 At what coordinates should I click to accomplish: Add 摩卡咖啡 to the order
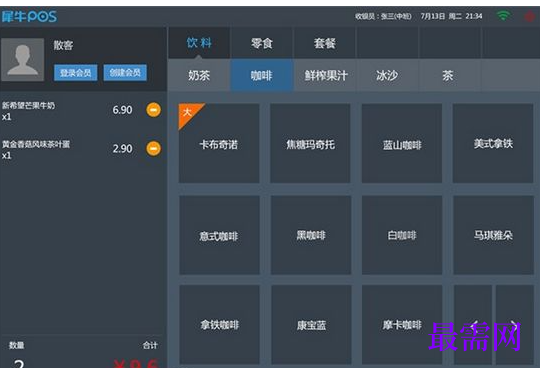point(402,325)
